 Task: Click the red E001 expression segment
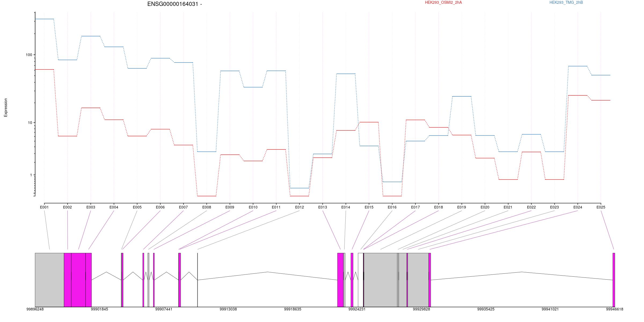pos(44,69)
